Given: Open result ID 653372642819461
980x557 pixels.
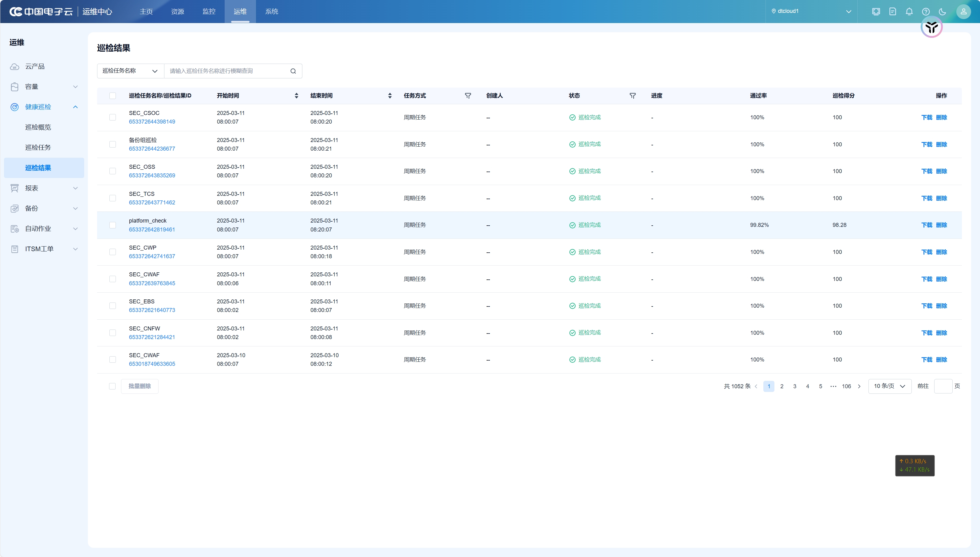Looking at the screenshot, I should (x=152, y=230).
